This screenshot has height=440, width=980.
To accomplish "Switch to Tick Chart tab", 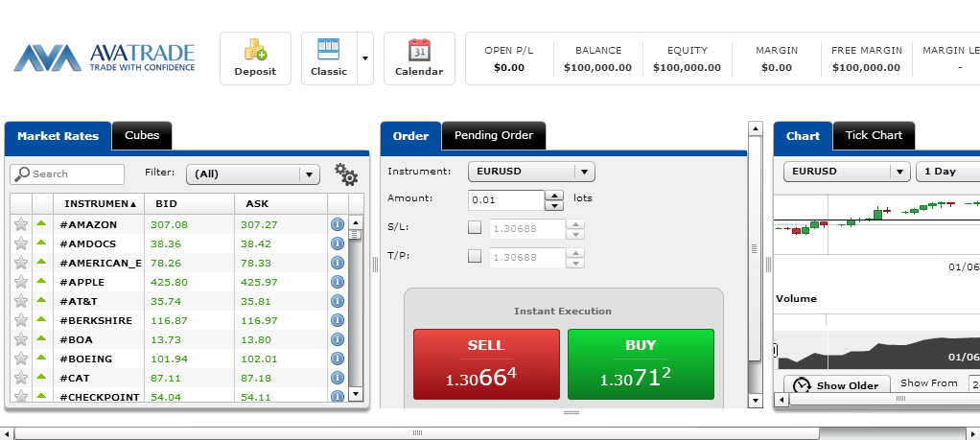I will click(874, 135).
